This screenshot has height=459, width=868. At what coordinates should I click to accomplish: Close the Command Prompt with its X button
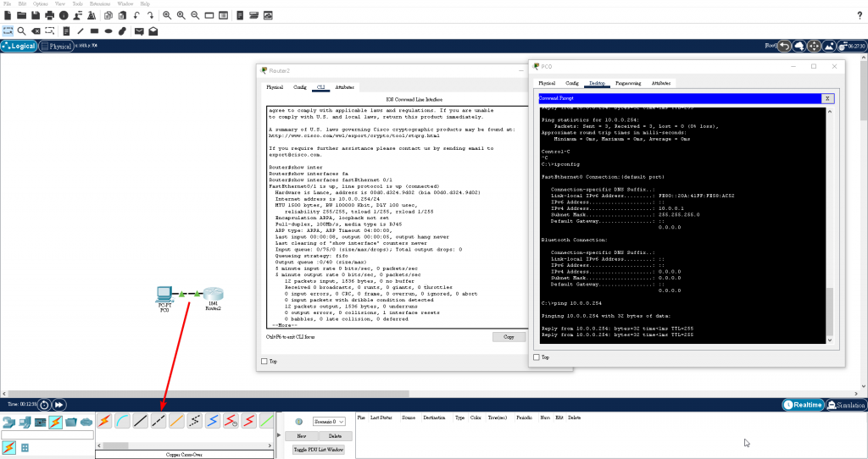click(x=827, y=98)
